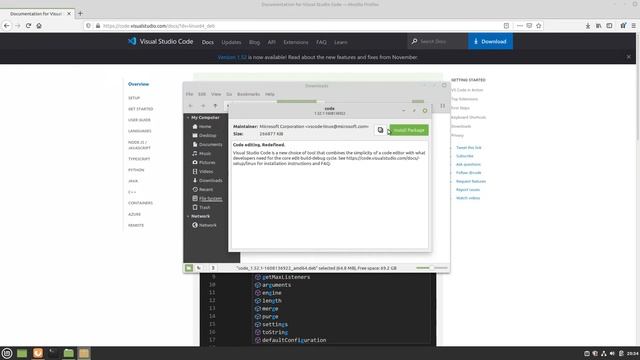Open the Firefox hamburger menu
640x360 pixels.
[633, 26]
